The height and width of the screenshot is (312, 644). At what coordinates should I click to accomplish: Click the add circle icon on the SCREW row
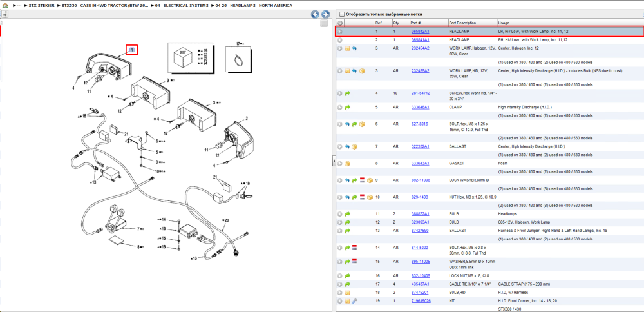[x=340, y=93]
